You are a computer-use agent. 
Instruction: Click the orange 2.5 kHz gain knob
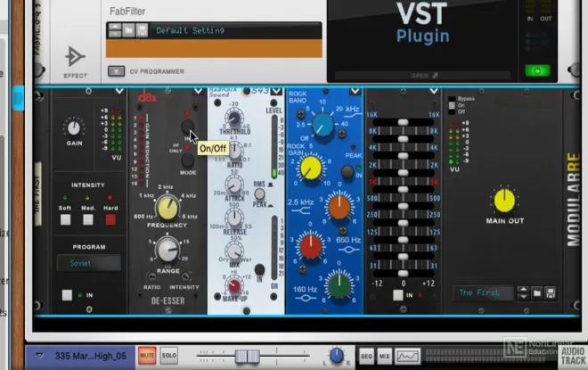[x=339, y=207]
